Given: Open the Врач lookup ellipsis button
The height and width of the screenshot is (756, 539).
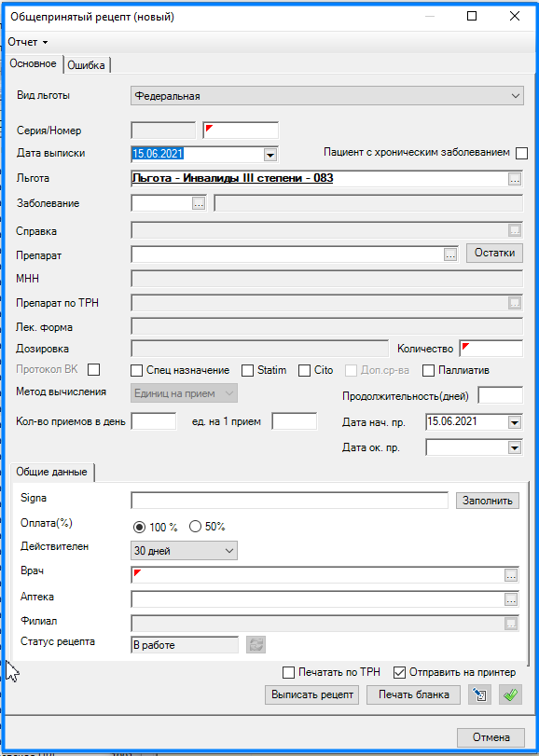Looking at the screenshot, I should click(510, 575).
